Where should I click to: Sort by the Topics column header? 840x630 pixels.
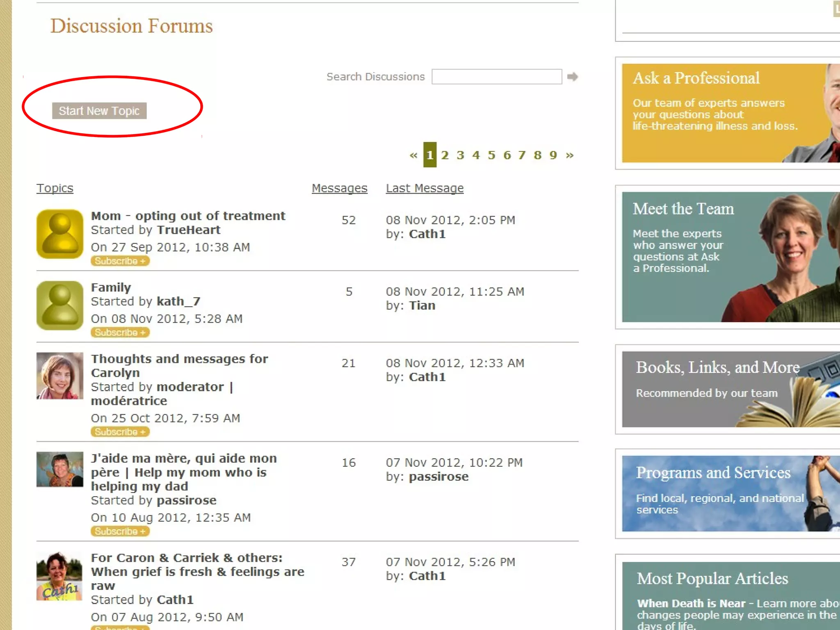55,188
